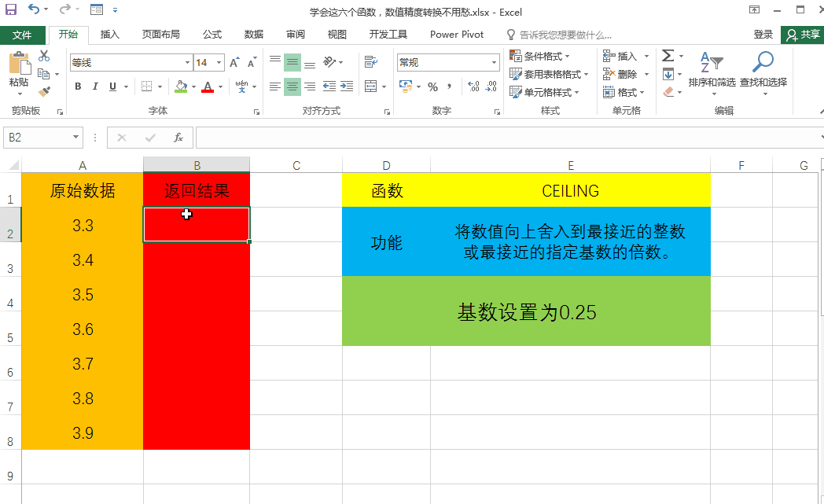Open the font name combo box 等线
This screenshot has width=824, height=504.
pos(131,63)
